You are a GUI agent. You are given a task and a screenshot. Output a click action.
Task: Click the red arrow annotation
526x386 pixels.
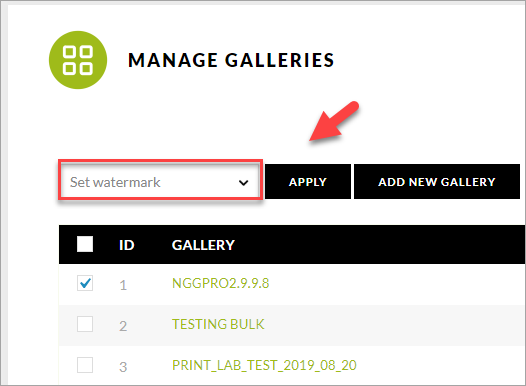[334, 121]
